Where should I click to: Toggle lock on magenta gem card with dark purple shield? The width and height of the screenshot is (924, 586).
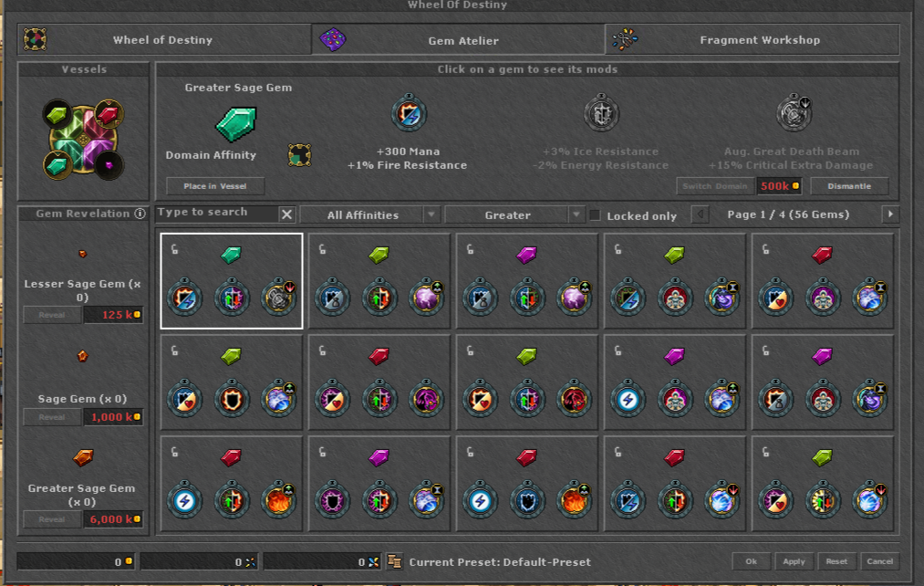(x=322, y=452)
